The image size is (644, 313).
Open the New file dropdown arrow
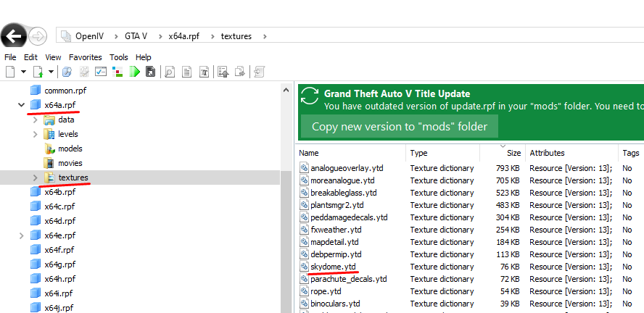coord(23,72)
